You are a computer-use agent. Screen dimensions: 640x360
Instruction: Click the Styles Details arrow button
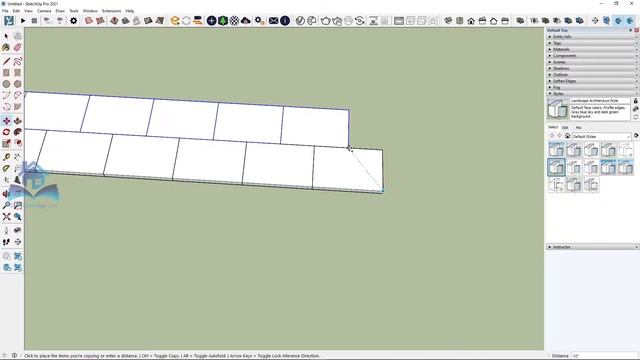636,136
